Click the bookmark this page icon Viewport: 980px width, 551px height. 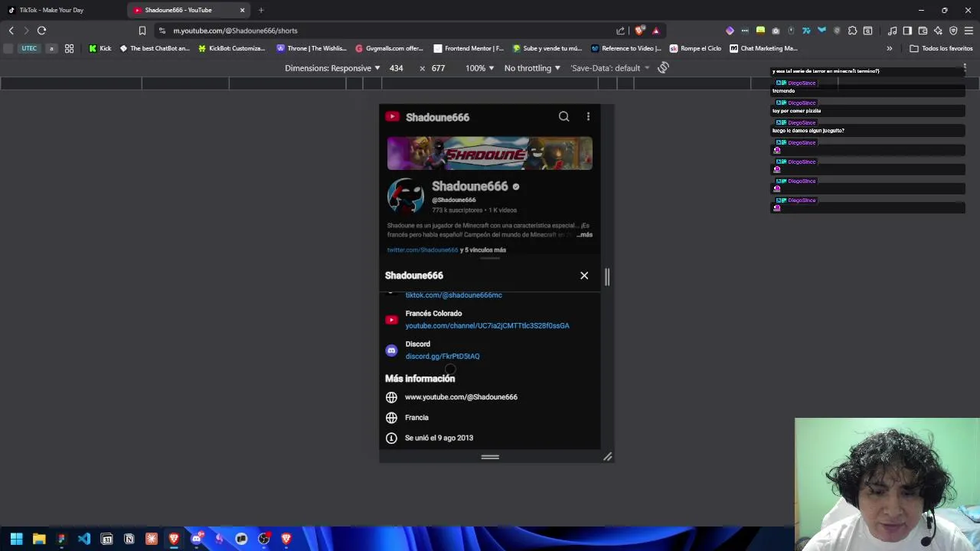click(142, 31)
